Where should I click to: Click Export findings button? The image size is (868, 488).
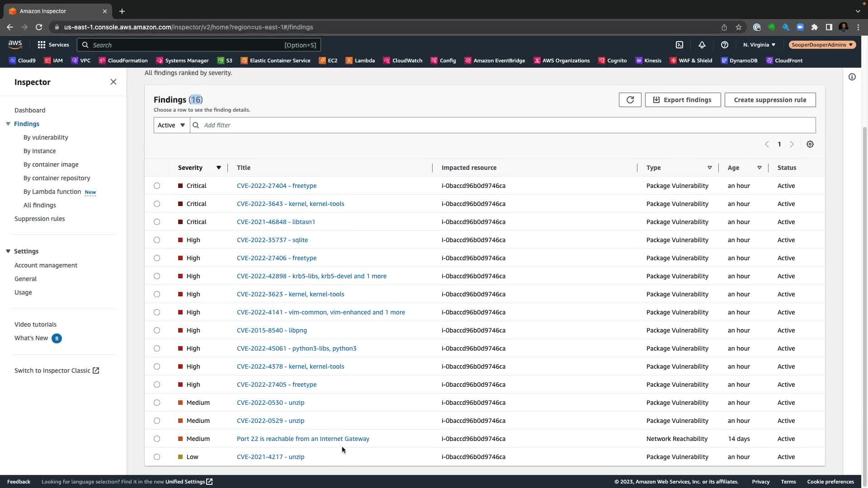(x=683, y=100)
